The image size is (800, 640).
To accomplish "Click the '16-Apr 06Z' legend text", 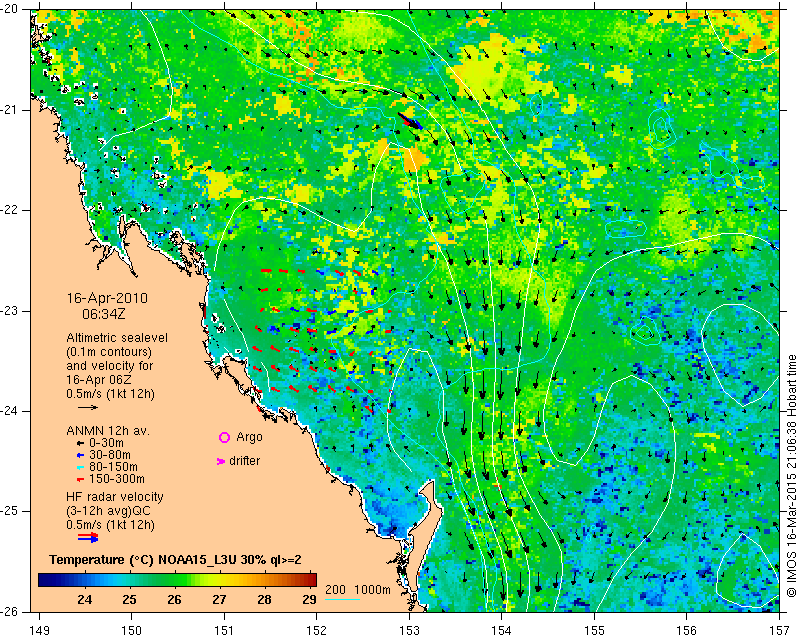I will point(98,380).
